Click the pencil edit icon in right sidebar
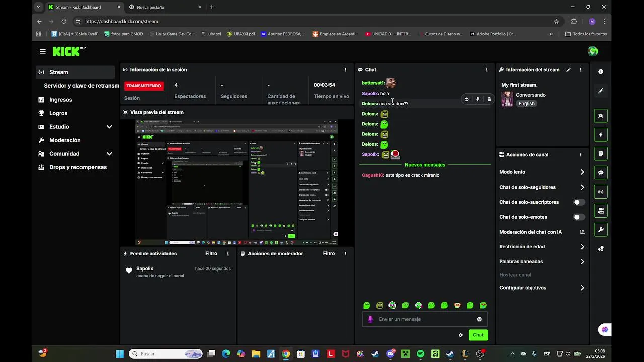The height and width of the screenshot is (362, 644). 601,91
